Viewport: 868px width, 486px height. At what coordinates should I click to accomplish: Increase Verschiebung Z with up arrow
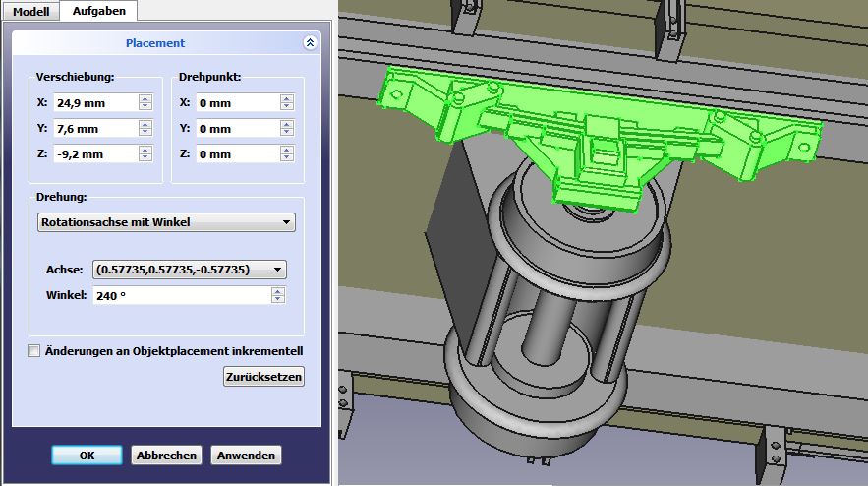(x=145, y=150)
